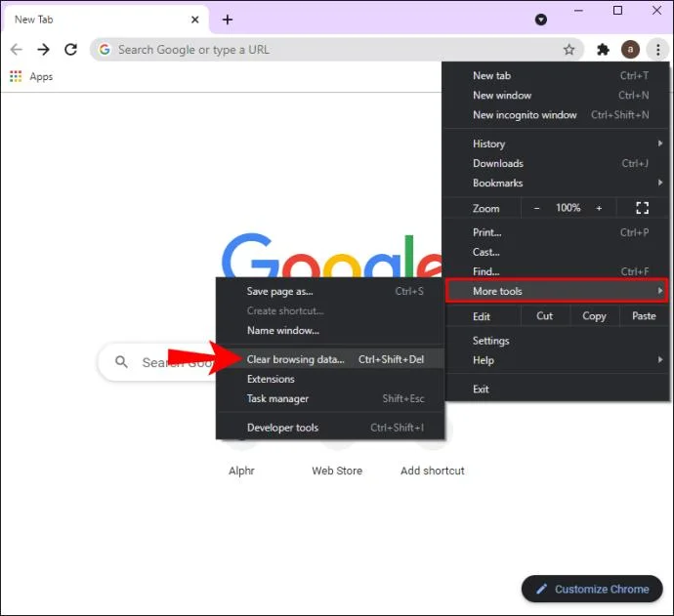Screen dimensions: 674x616
Task: Choose Print... from the menu
Action: [556, 232]
